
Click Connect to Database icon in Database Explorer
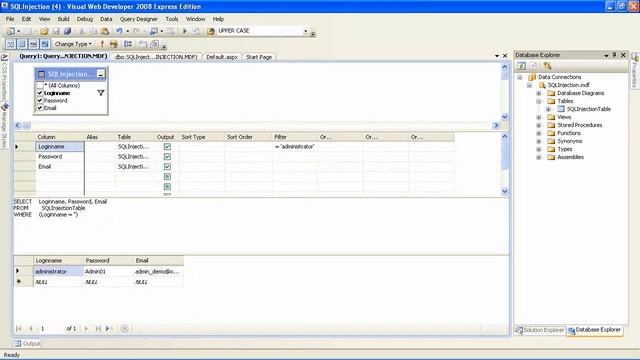point(547,66)
